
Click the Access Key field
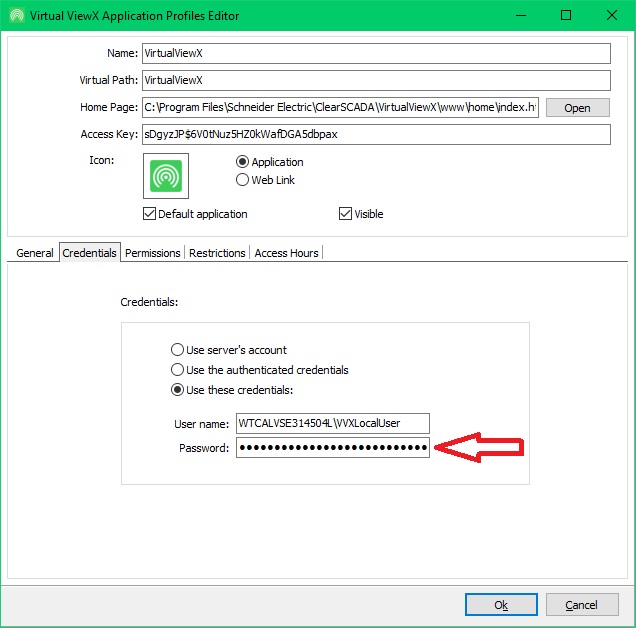point(376,134)
